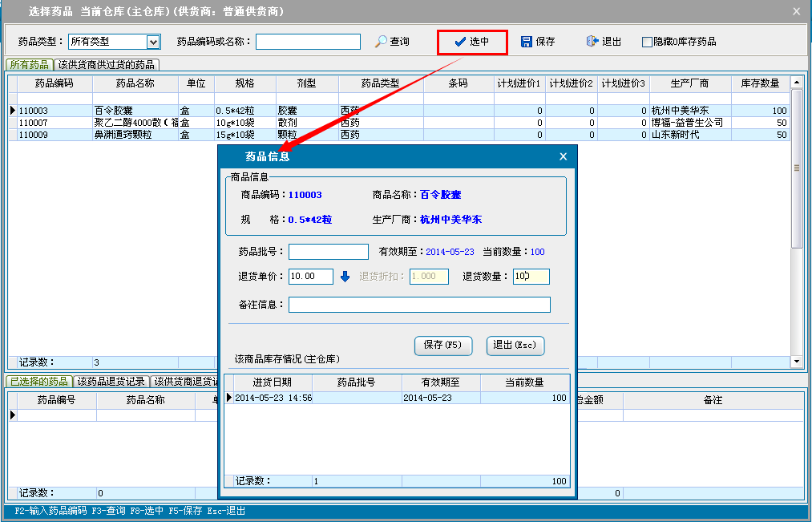The width and height of the screenshot is (812, 522).
Task: Open the 药品类型 dropdown list
Action: [x=153, y=42]
